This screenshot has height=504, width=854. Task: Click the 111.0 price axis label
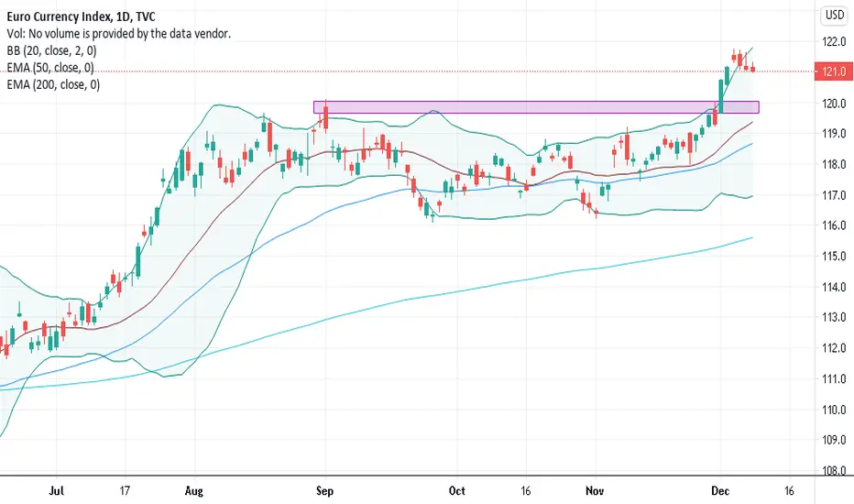pos(834,378)
